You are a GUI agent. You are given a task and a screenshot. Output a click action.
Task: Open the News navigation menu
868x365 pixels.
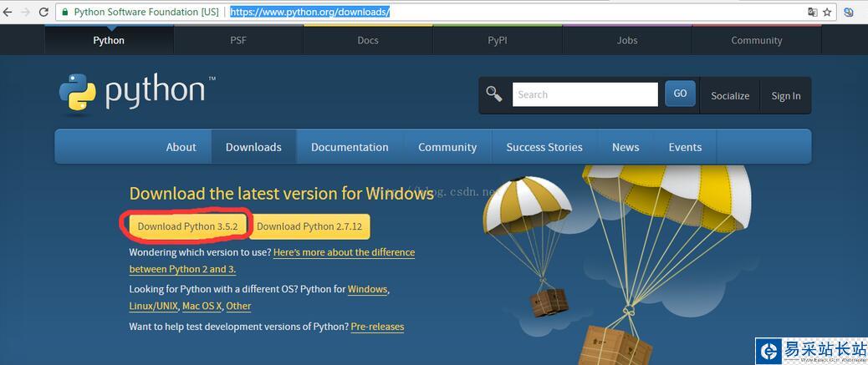tap(625, 147)
